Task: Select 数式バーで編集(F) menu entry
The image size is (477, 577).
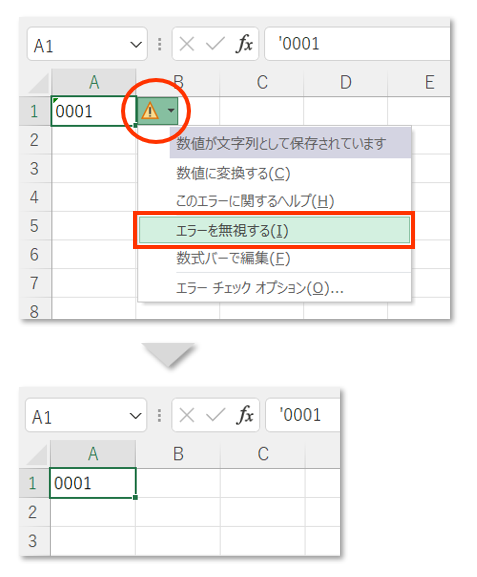Action: click(x=233, y=259)
